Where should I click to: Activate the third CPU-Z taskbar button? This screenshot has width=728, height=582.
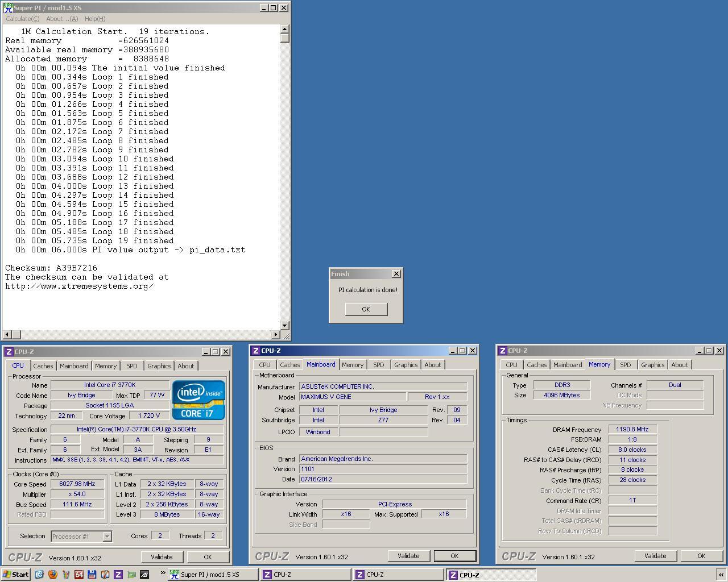(491, 575)
